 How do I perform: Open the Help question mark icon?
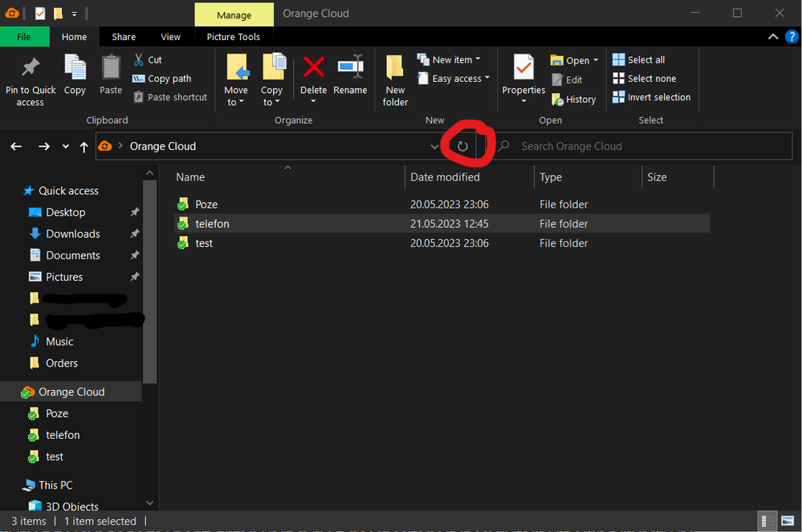(792, 37)
